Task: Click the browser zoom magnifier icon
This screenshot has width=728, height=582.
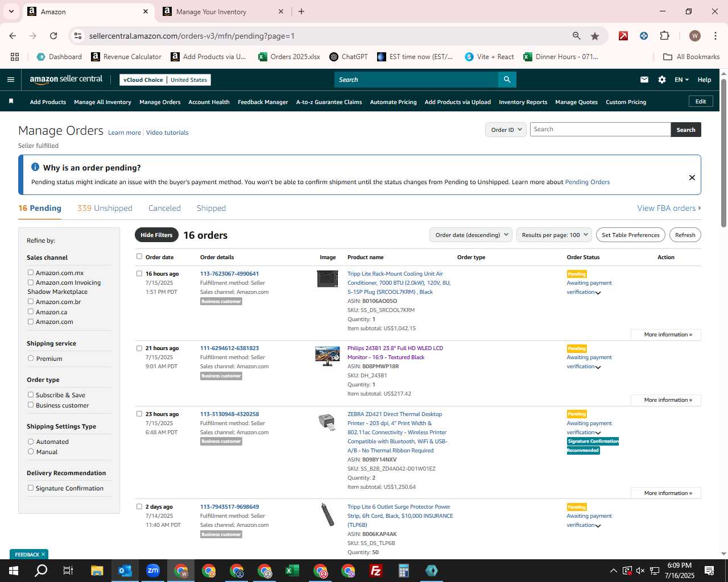Action: click(577, 36)
